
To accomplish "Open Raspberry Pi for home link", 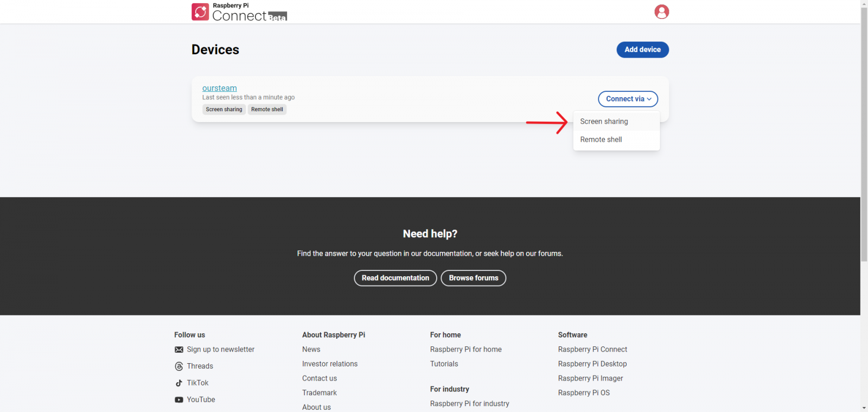I will (466, 350).
